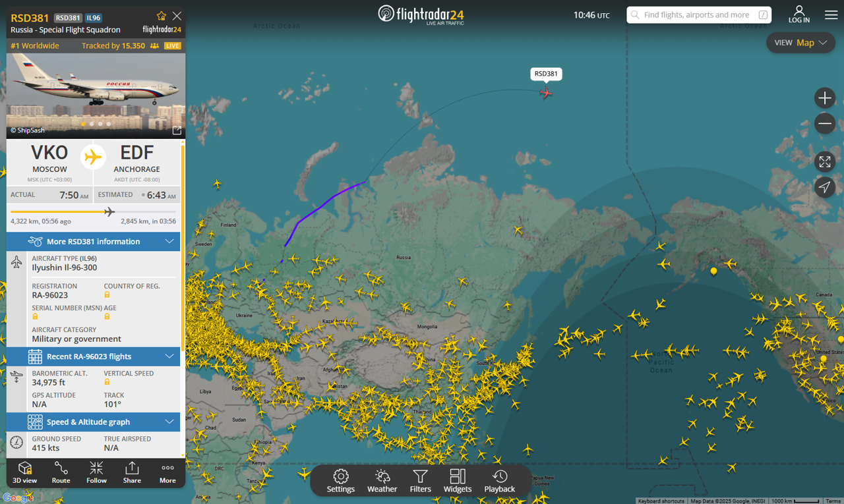
Task: Click the RSD381 callsign badge
Action: pos(68,18)
